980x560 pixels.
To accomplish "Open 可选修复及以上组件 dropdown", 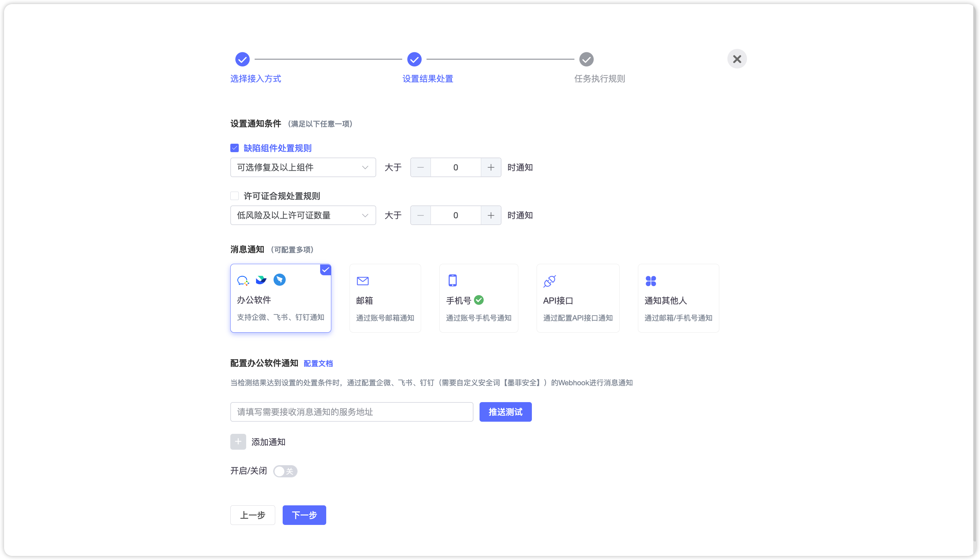I will coord(303,167).
